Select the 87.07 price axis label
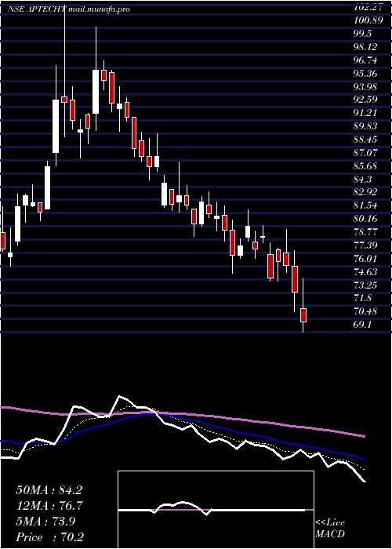Screen dimensions: 392x549 [x=365, y=153]
